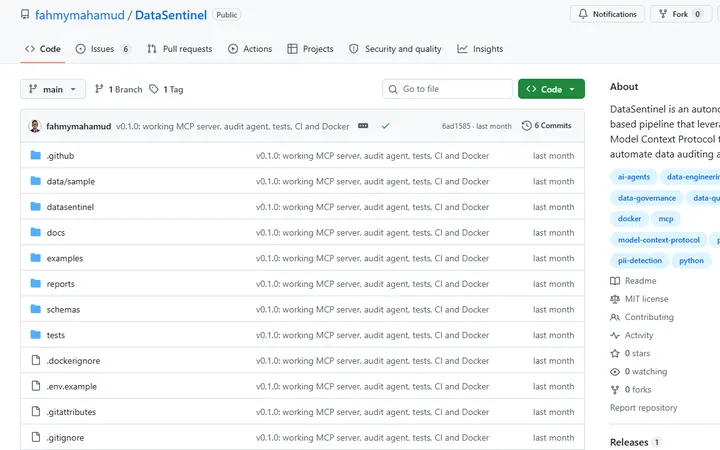Select the data-governance topic tag
The image size is (720, 450).
point(647,198)
